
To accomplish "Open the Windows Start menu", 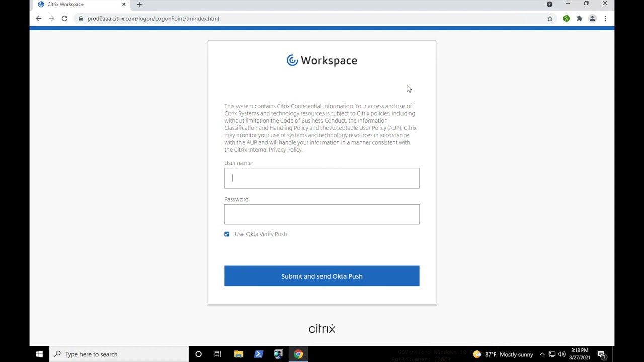I will 39,354.
